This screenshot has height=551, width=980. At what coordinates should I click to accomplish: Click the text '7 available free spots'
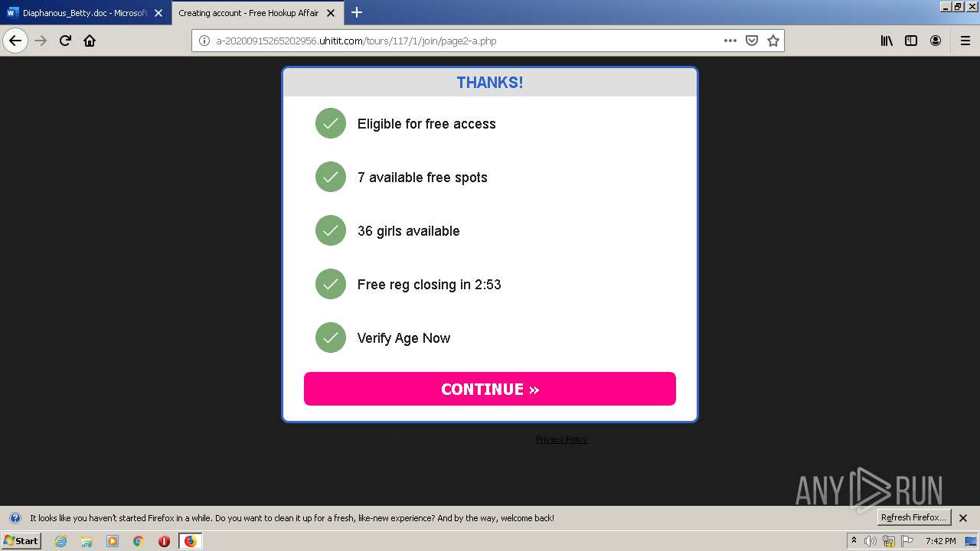423,178
